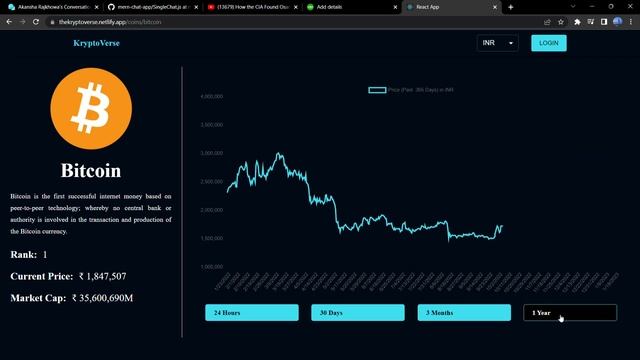Maximize the browser window
The height and width of the screenshot is (360, 640).
(x=611, y=7)
